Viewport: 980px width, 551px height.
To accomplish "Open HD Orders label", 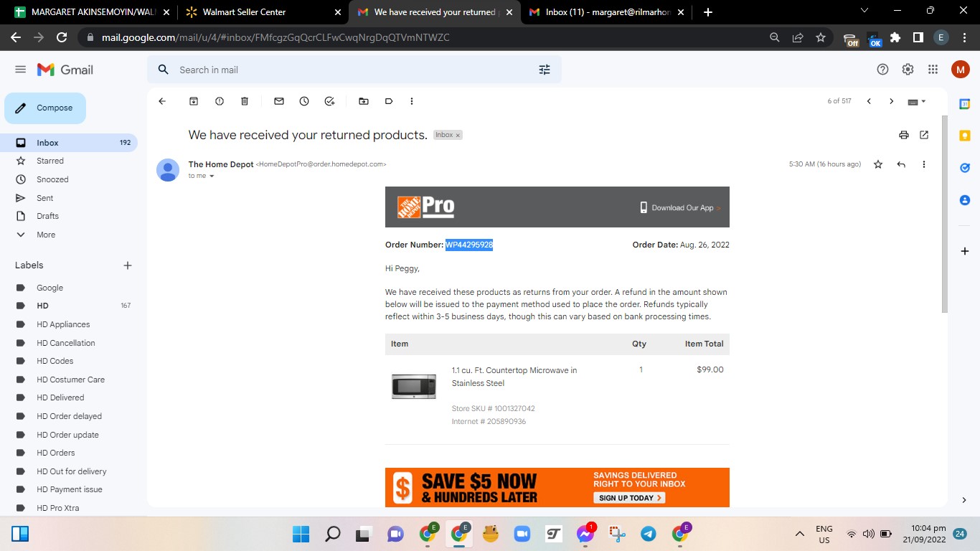I will point(69,453).
